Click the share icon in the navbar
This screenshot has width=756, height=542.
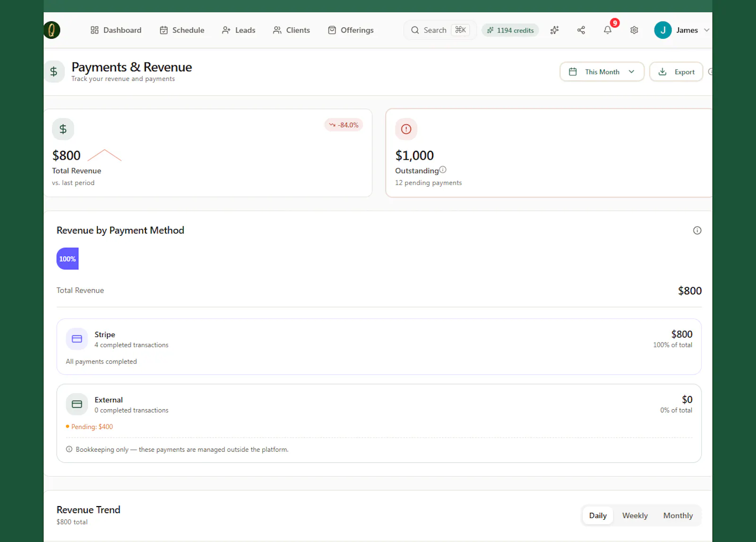pyautogui.click(x=581, y=30)
